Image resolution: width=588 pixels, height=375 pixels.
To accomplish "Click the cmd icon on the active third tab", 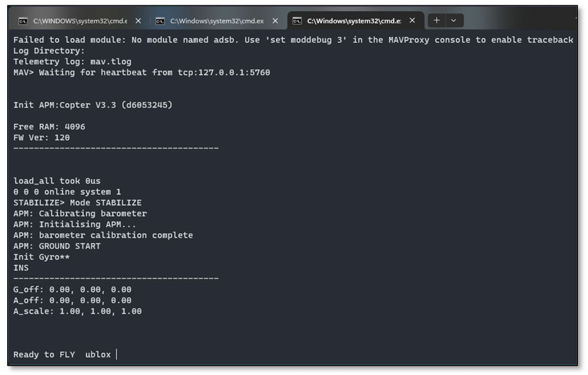I will point(297,21).
